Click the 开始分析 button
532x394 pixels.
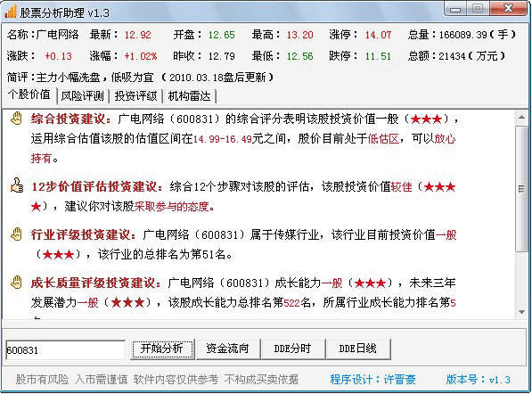coord(162,349)
